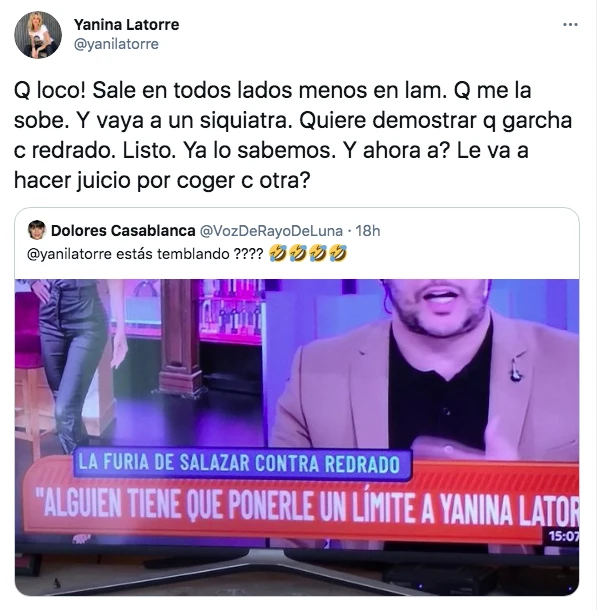The image size is (597, 610).
Task: Click the 15:07 clock on the TV image
Action: click(x=562, y=536)
